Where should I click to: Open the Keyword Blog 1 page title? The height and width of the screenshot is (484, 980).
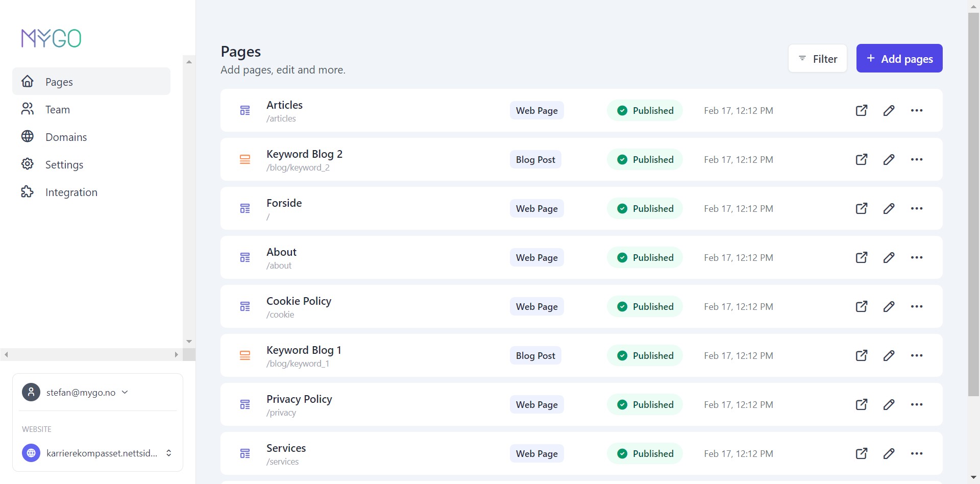pos(303,350)
